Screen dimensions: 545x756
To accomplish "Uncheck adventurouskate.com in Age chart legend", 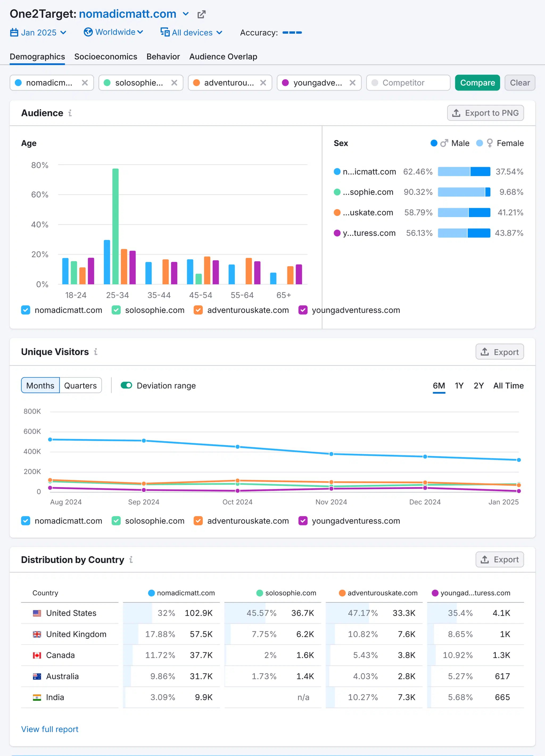I will (x=198, y=310).
